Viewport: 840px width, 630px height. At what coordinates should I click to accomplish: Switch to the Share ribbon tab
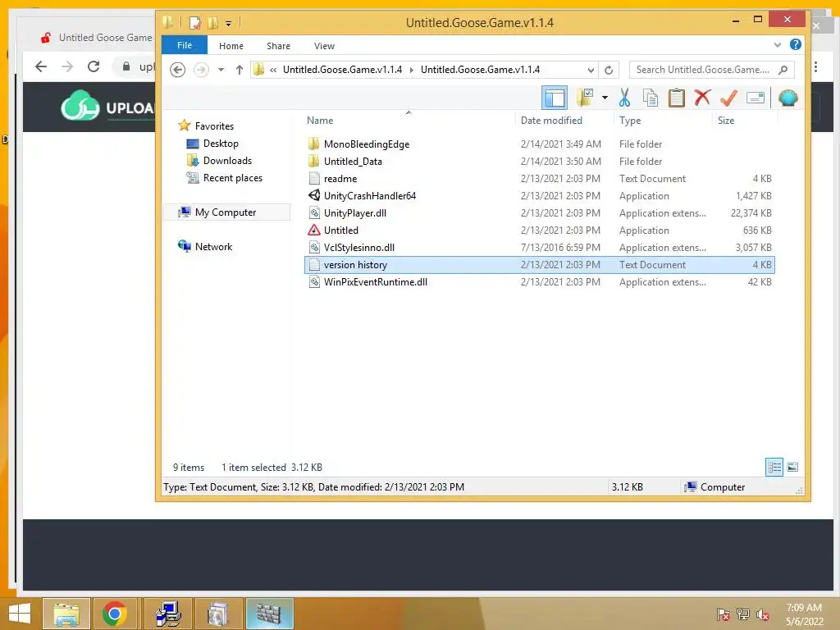pos(279,46)
